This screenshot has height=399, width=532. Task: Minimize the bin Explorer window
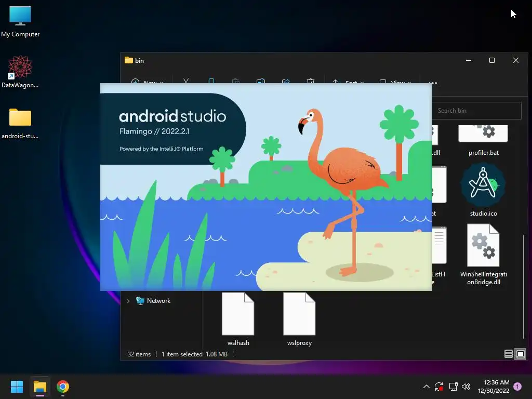click(469, 60)
